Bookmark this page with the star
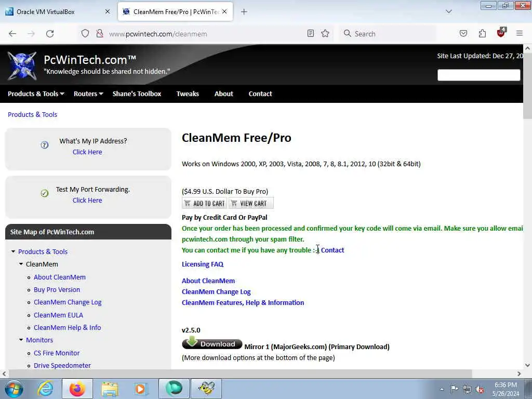 325,33
